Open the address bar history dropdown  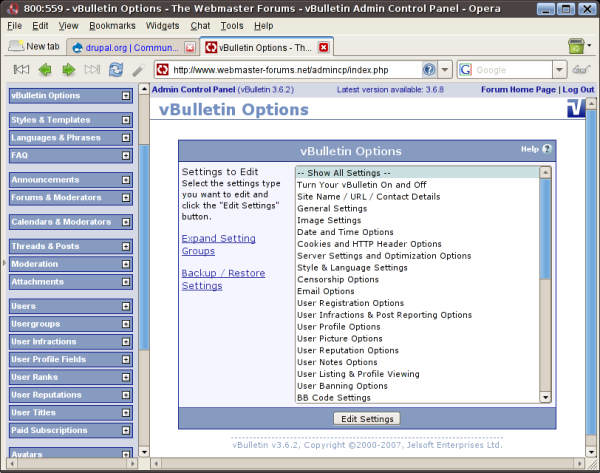click(445, 70)
